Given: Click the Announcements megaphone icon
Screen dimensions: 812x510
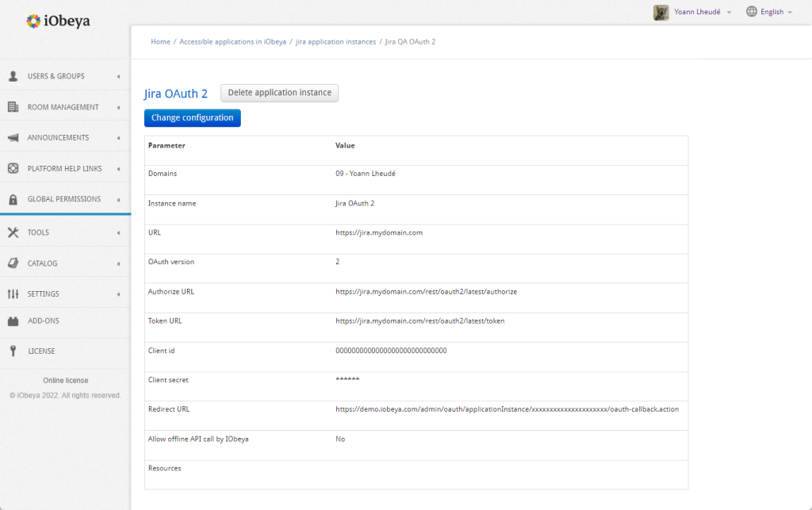Looking at the screenshot, I should pyautogui.click(x=13, y=137).
